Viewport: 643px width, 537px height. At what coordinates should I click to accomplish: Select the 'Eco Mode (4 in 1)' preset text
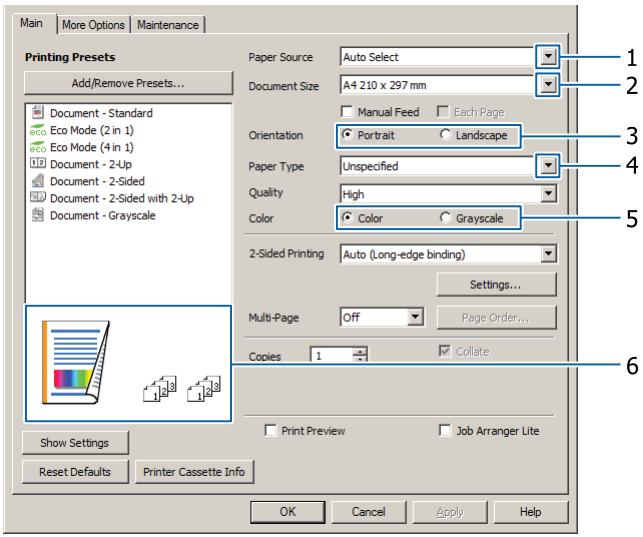(x=92, y=147)
